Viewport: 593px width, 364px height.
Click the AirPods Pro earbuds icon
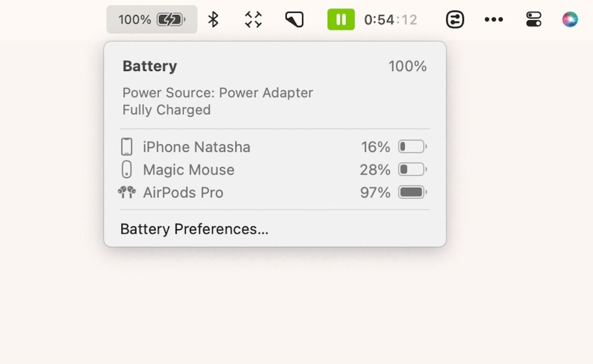coord(127,192)
